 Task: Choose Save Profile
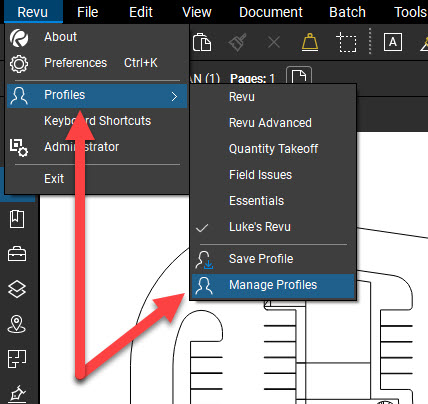coord(273,259)
